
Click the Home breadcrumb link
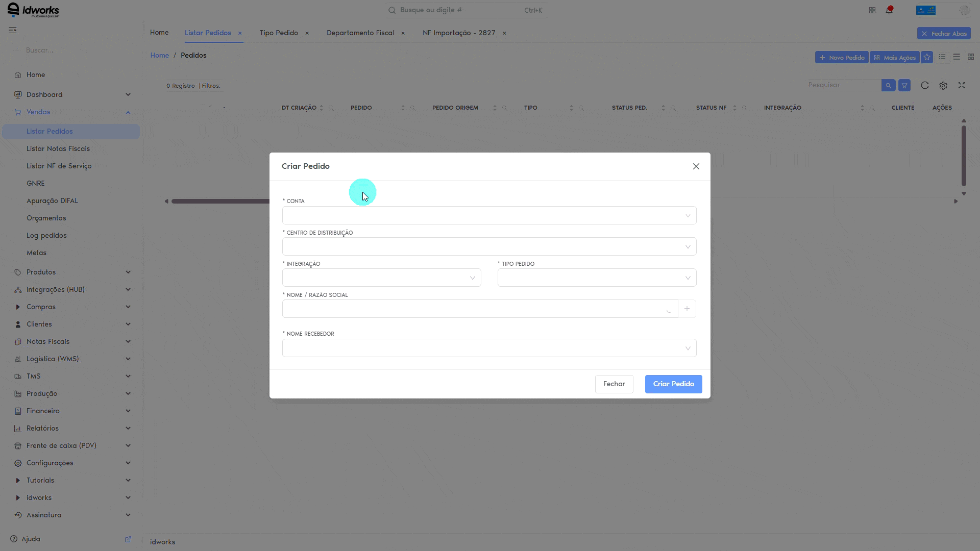[159, 55]
